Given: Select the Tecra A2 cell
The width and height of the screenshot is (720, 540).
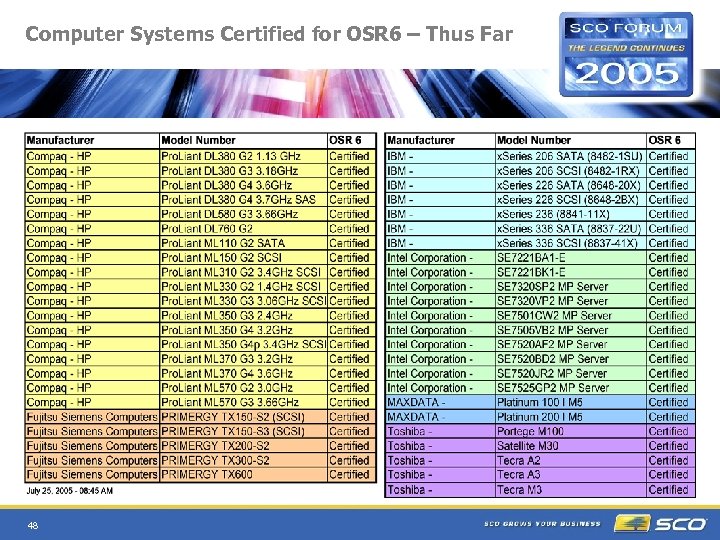Looking at the screenshot, I should pos(571,460).
